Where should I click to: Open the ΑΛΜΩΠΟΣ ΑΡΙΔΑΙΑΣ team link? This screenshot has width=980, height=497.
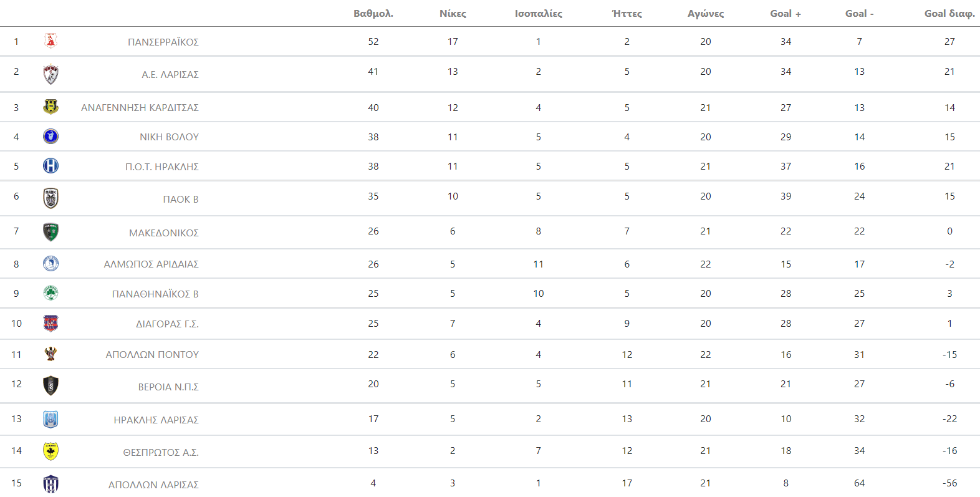coord(151,264)
